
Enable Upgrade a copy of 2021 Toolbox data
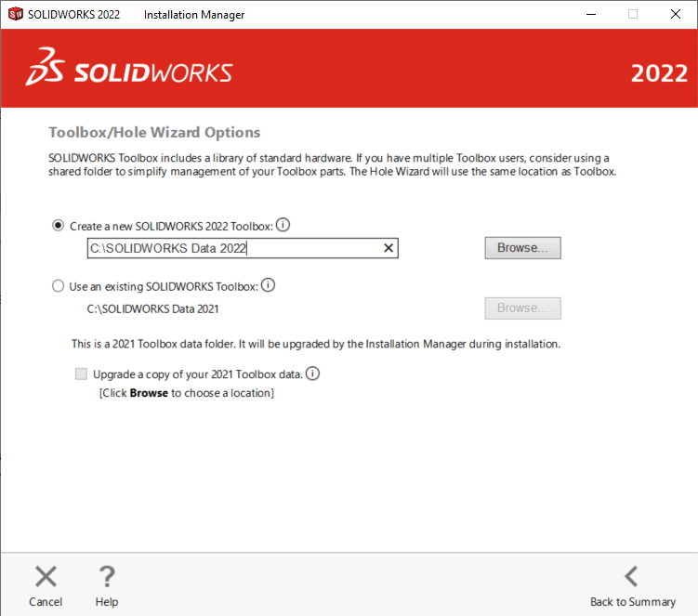tap(81, 374)
